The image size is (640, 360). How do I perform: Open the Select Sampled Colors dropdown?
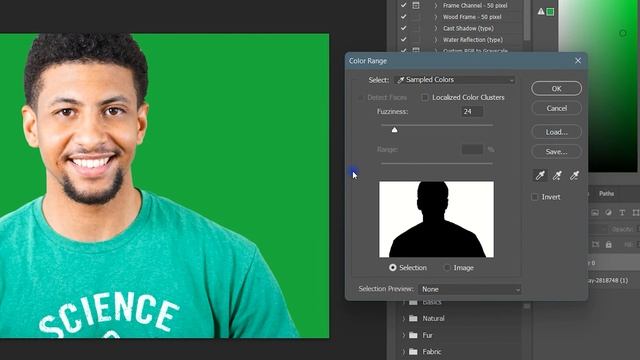click(455, 80)
